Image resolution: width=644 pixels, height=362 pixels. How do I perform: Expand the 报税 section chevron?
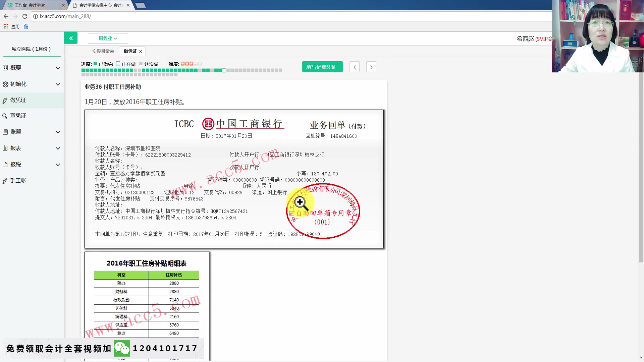[58, 165]
